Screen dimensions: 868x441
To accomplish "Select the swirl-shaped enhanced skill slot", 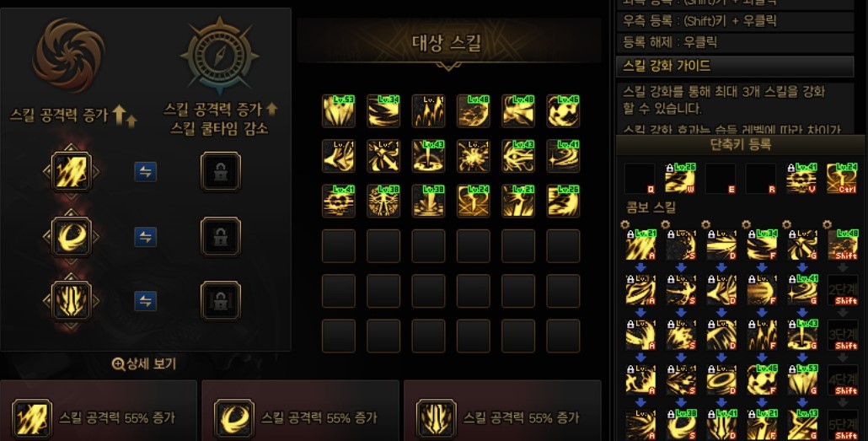I will (x=71, y=237).
